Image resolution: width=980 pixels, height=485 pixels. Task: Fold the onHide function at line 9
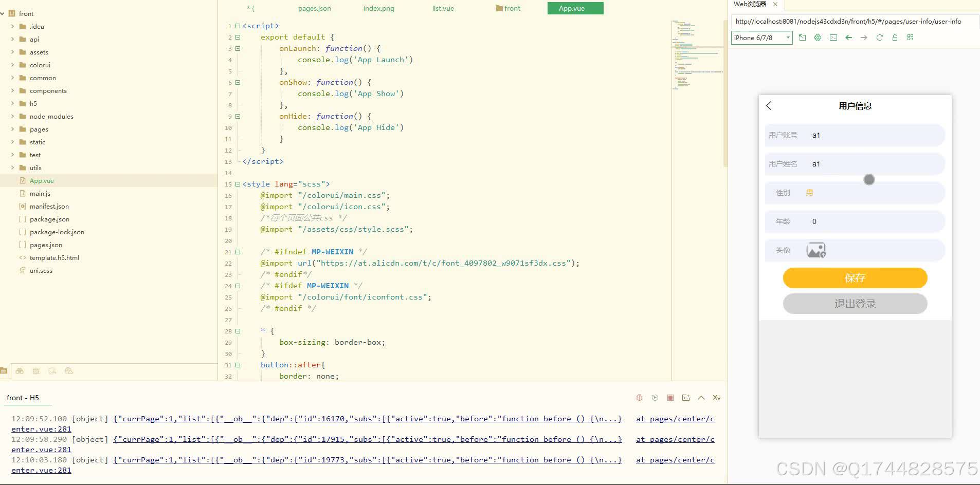click(x=238, y=116)
